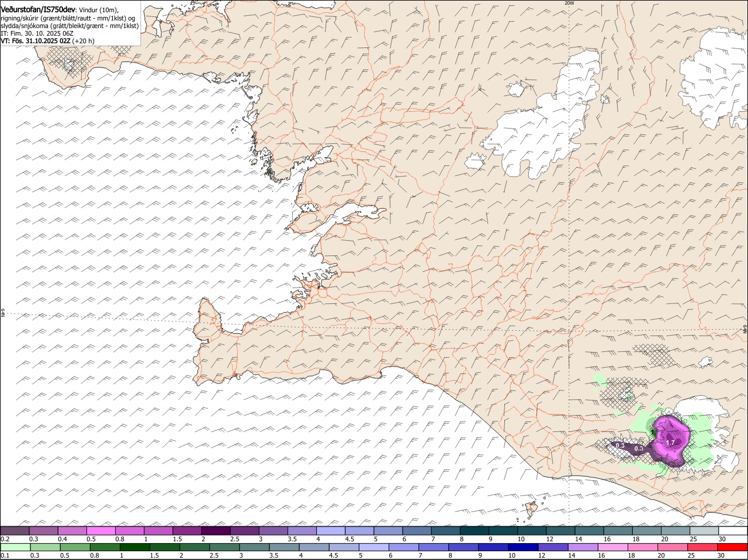The image size is (748, 560).
Task: Click the 20W longitude label
Action: point(569,3)
